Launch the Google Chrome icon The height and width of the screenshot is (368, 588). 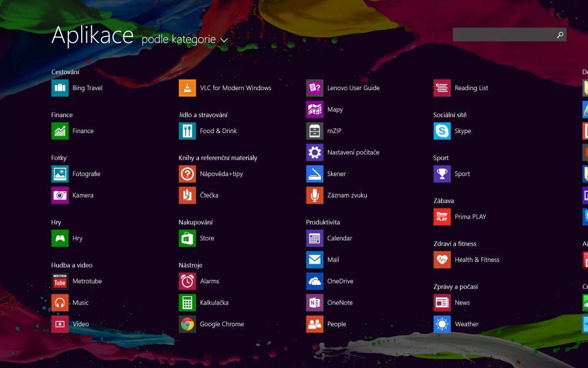[x=187, y=324]
